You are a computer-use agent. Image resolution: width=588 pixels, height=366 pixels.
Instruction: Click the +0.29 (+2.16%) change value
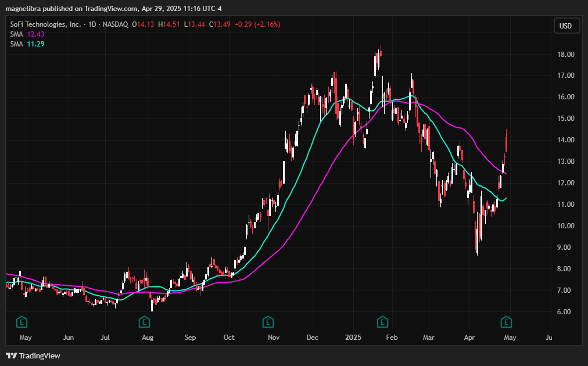pos(257,24)
